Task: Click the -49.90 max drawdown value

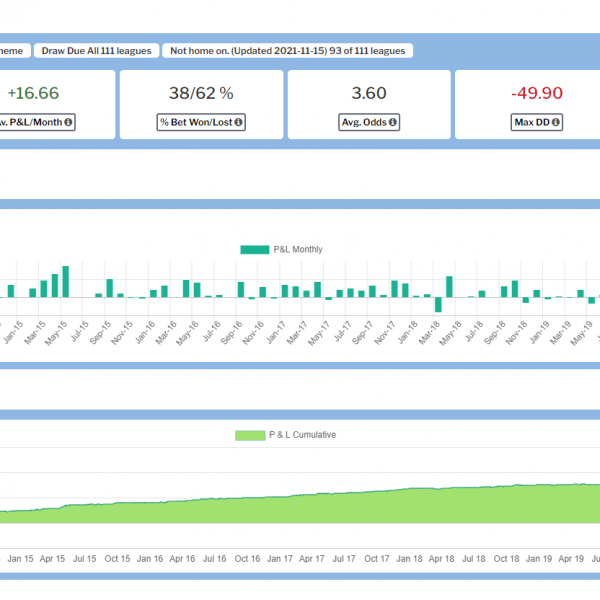Action: coord(537,93)
